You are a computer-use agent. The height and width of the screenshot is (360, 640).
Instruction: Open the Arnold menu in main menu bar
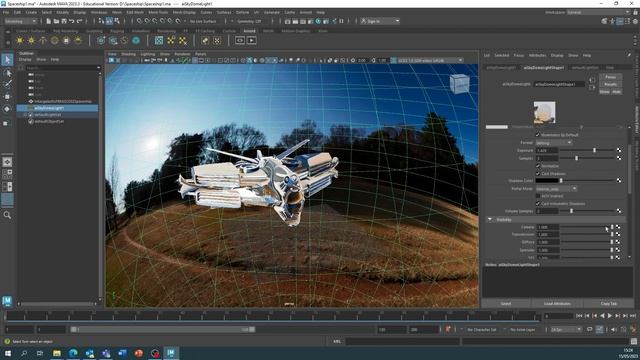click(x=305, y=13)
